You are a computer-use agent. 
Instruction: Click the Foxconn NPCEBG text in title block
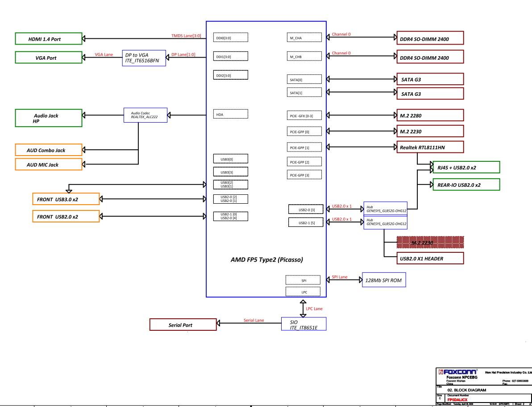[462, 377]
